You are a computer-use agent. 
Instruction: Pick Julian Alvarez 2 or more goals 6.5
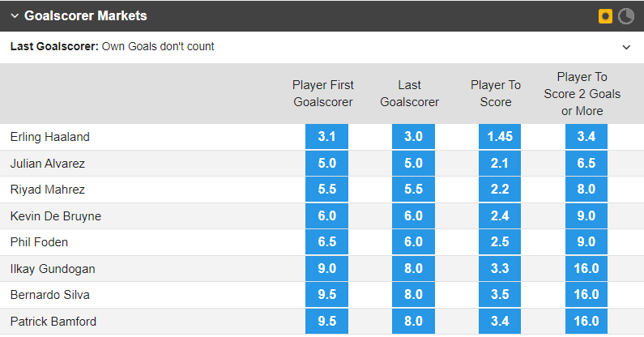tap(586, 163)
